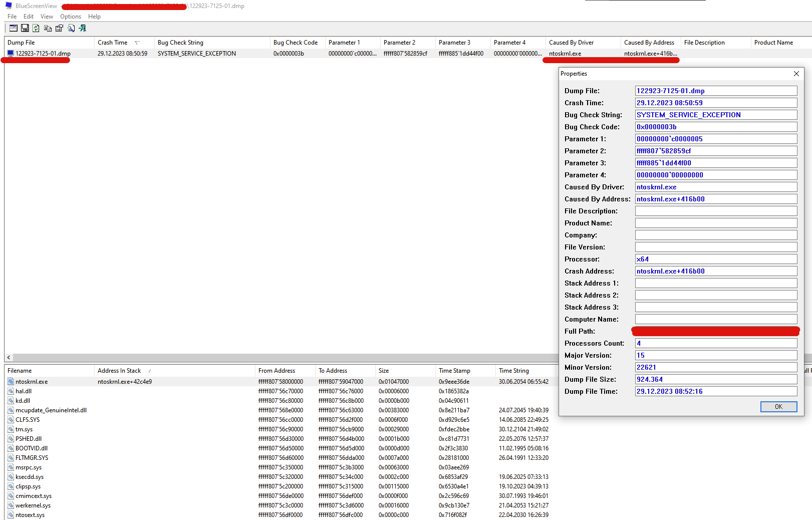This screenshot has width=812, height=520.
Task: Click the Bug Check Code properties field
Action: pyautogui.click(x=716, y=127)
